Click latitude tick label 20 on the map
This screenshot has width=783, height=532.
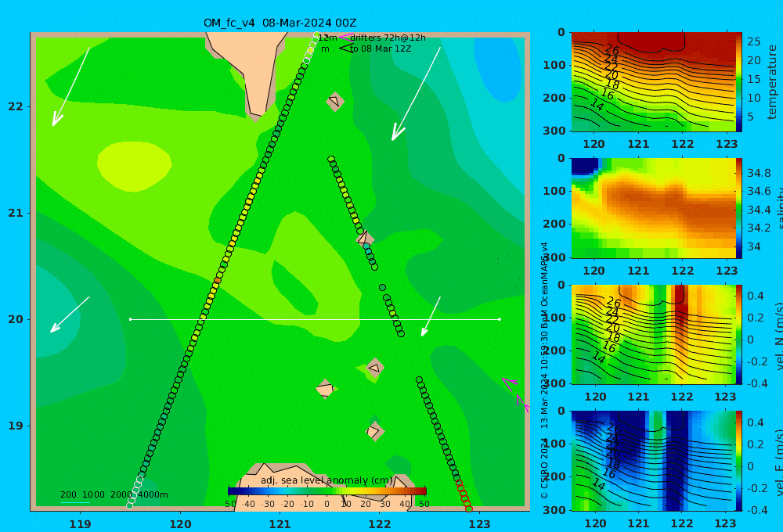tap(16, 319)
